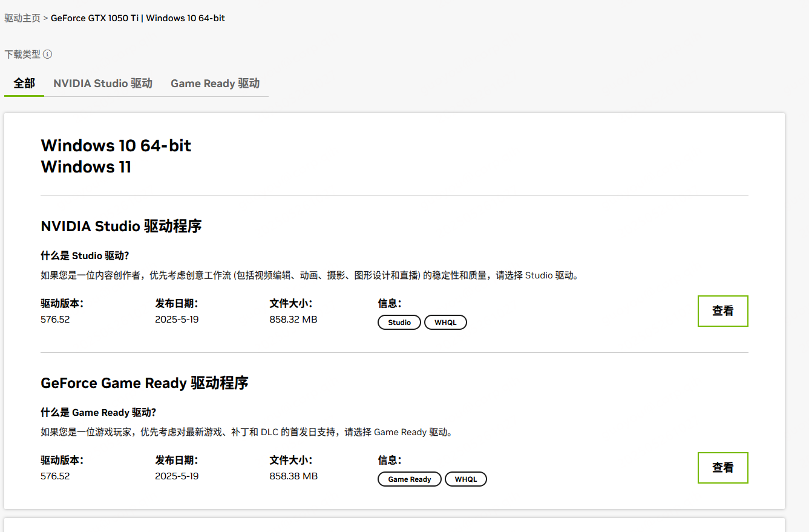The image size is (809, 532).
Task: Click the WHQL badge in Game Ready row
Action: (x=466, y=479)
